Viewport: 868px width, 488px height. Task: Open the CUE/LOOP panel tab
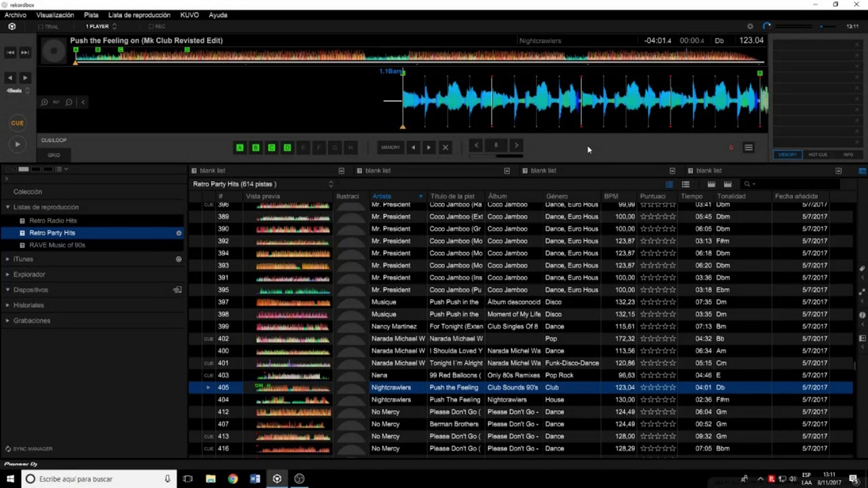(54, 140)
